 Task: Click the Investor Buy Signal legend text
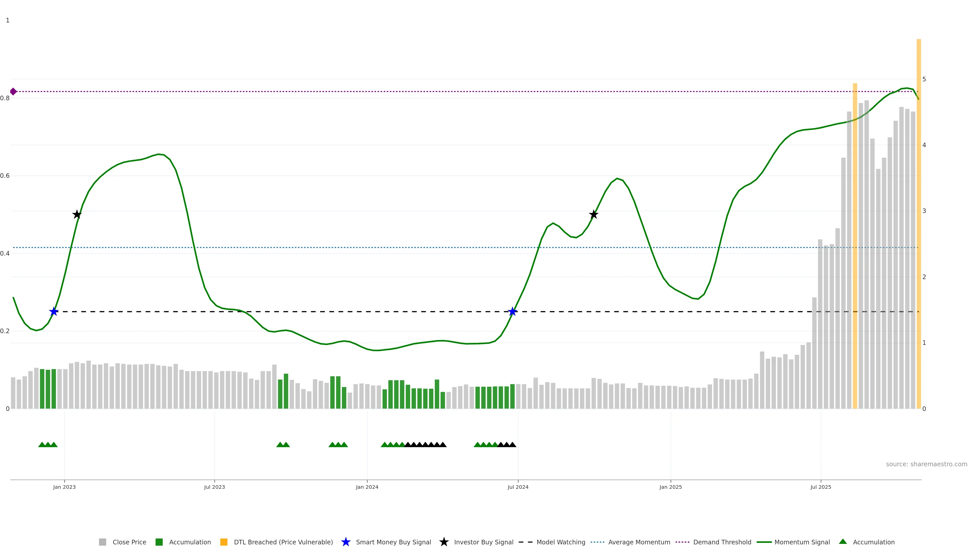[x=484, y=542]
